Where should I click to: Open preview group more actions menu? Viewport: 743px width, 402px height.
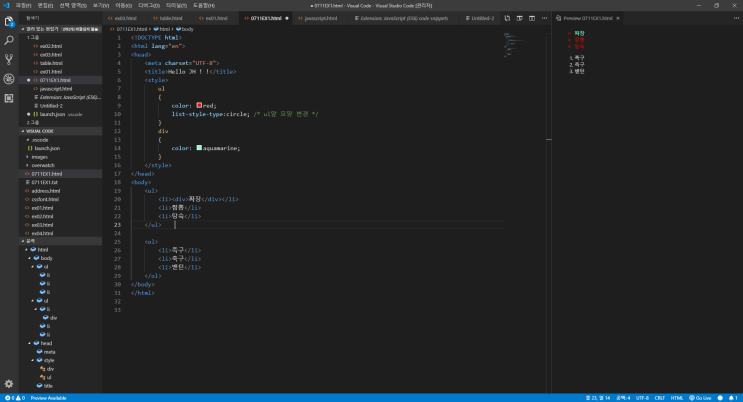pos(736,18)
